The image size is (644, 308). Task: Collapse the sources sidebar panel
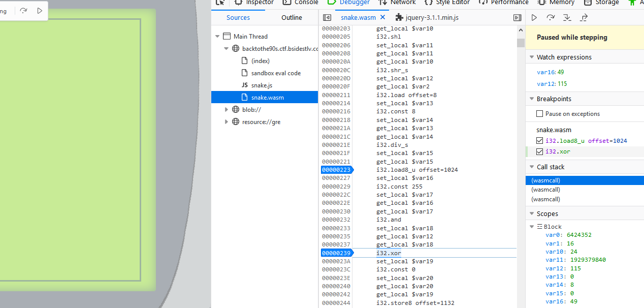pyautogui.click(x=327, y=17)
